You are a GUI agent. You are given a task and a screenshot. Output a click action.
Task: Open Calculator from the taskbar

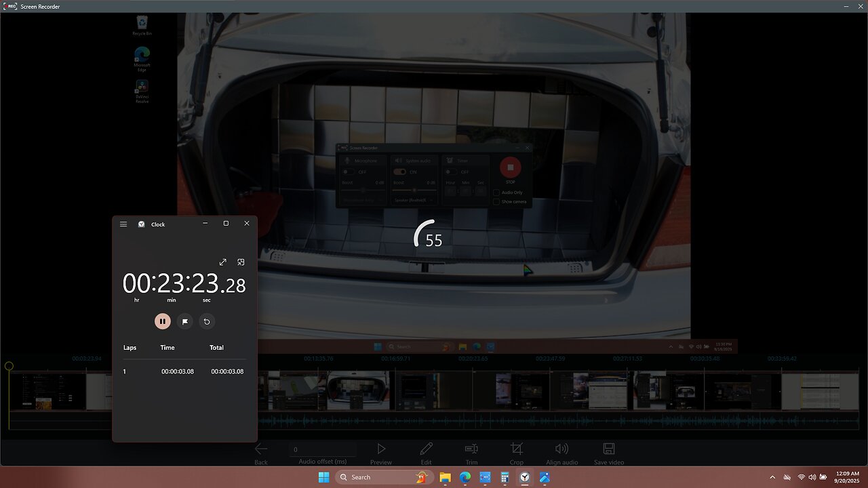(505, 477)
